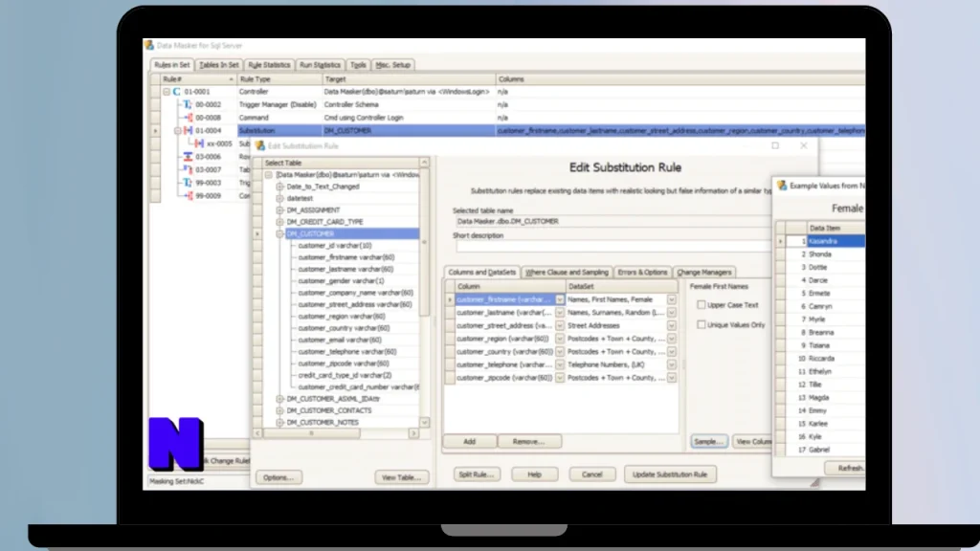Screen dimensions: 980x551
Task: Open the customer_lastname column dropdown
Action: (x=559, y=313)
